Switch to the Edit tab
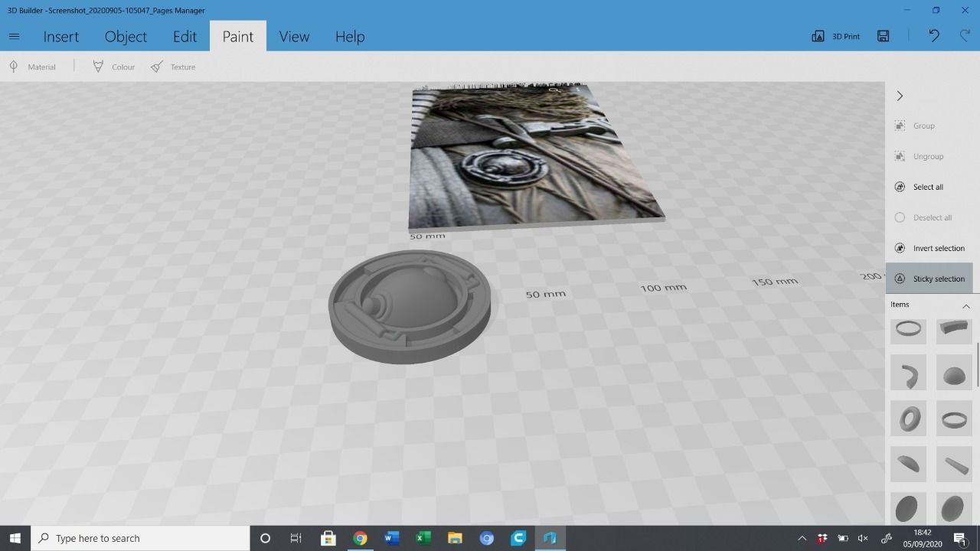 pos(185,36)
